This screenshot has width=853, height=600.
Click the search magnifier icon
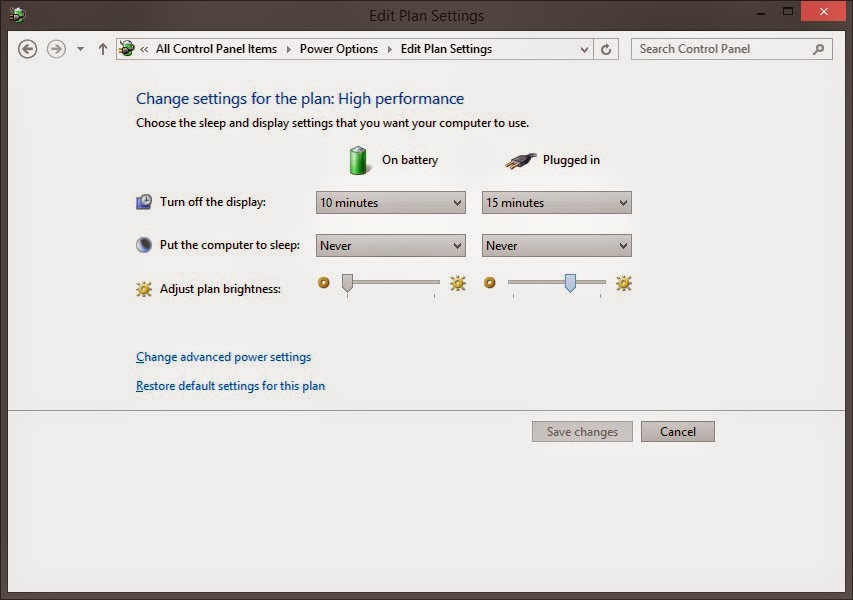[818, 49]
